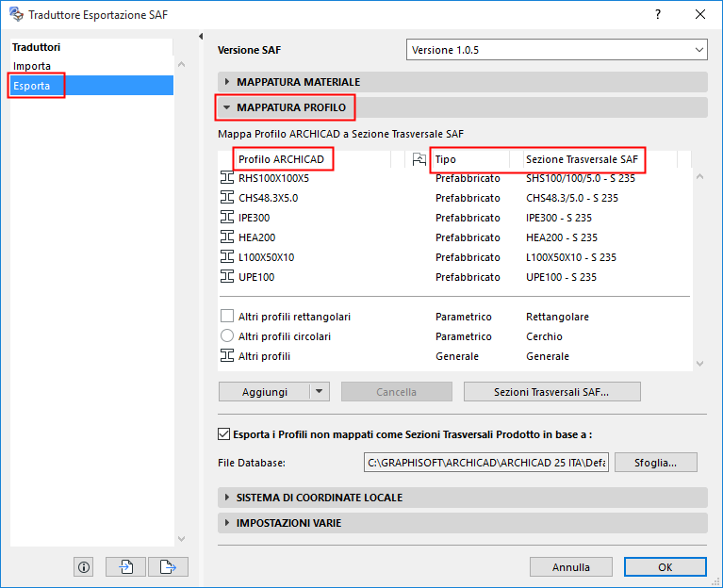Click Altri profili rettangolari label
Viewport: 723px width, 588px height.
294,317
